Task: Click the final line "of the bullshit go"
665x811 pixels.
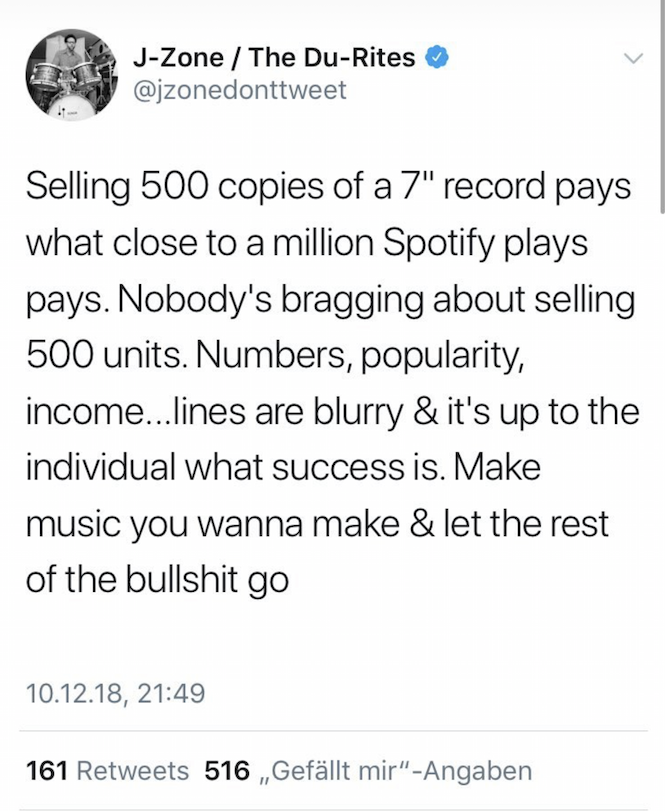Action: 156,580
